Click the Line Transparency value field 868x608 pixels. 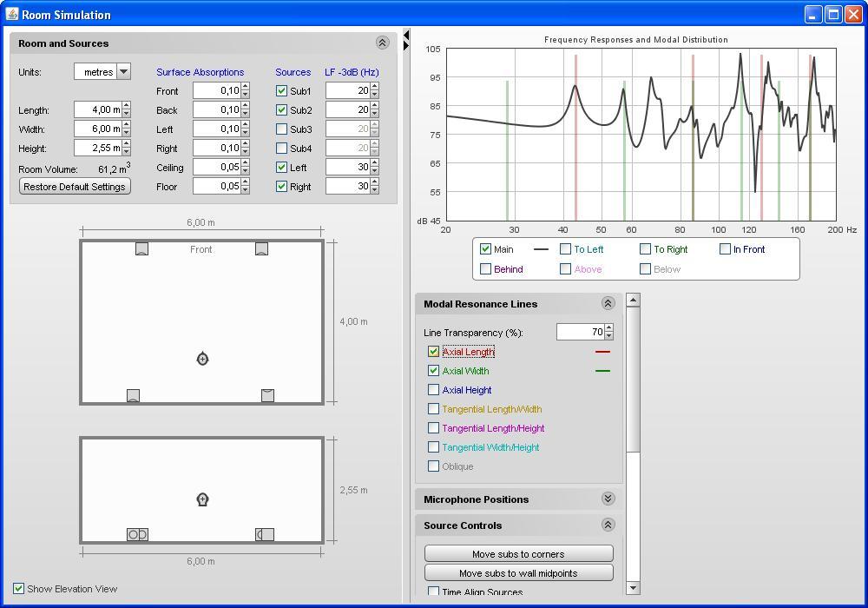[579, 333]
